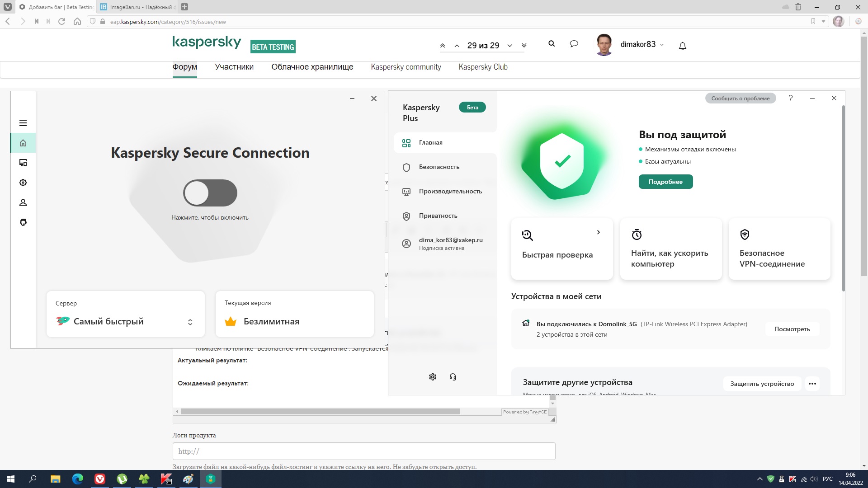
Task: Open Kaspersky community link
Action: coord(406,67)
